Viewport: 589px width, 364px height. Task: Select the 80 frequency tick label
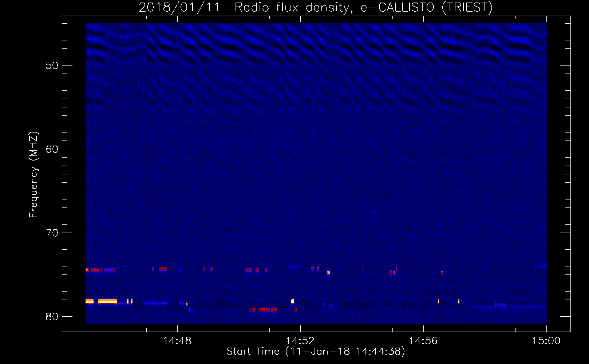tap(52, 317)
